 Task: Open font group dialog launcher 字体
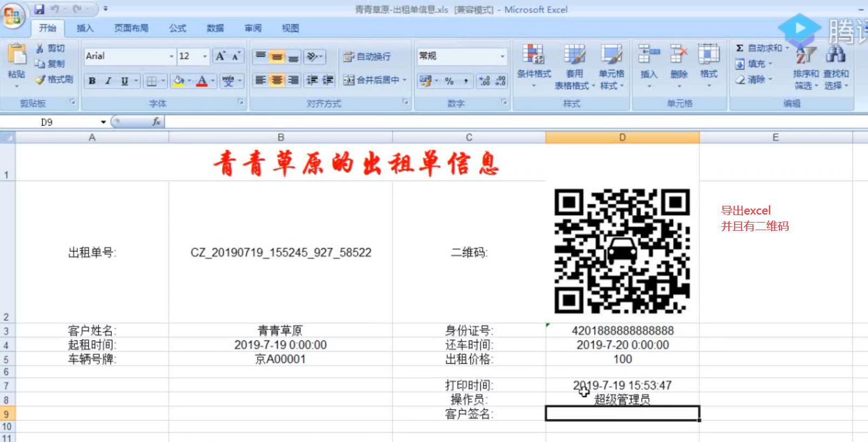pyautogui.click(x=240, y=102)
